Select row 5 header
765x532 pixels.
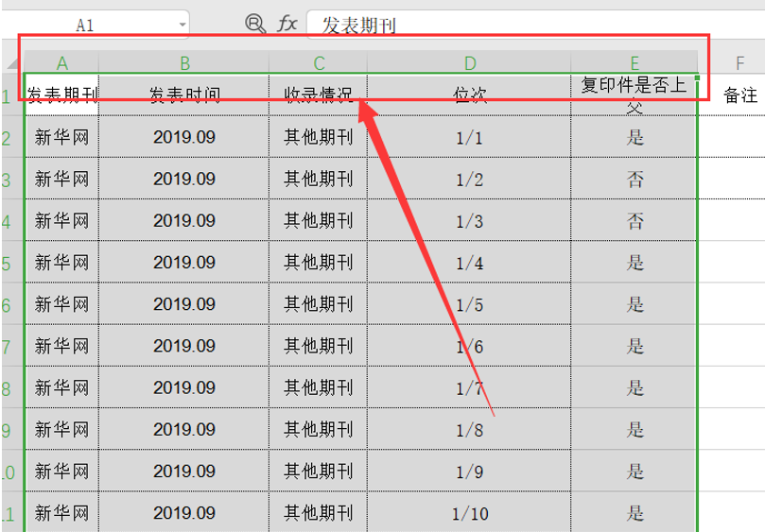[11, 262]
